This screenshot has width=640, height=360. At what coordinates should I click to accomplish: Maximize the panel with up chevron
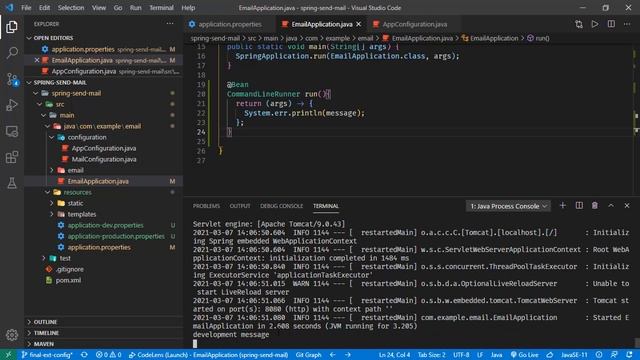click(x=611, y=206)
